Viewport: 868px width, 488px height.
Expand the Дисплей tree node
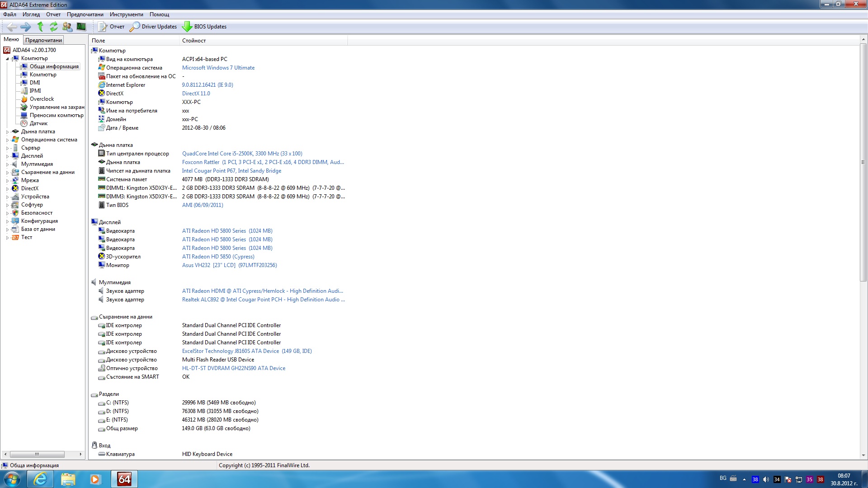(7, 156)
